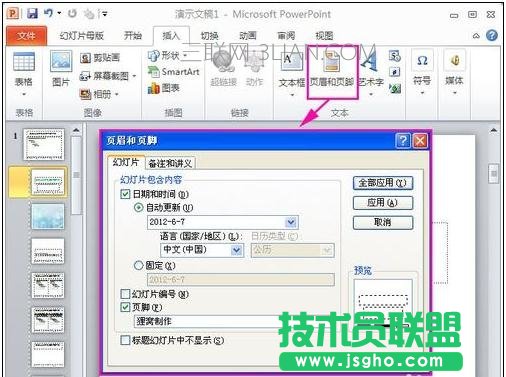
Task: Open the 剪贴画 clip art tool
Action: [100, 58]
